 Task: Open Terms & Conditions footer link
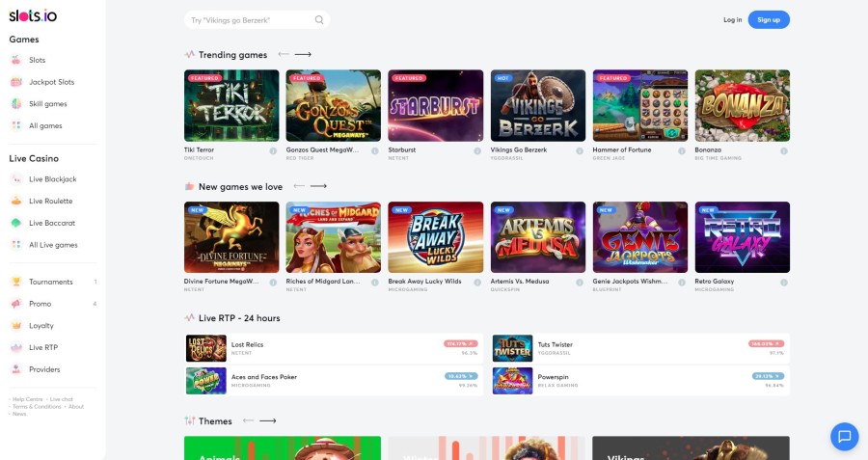37,406
